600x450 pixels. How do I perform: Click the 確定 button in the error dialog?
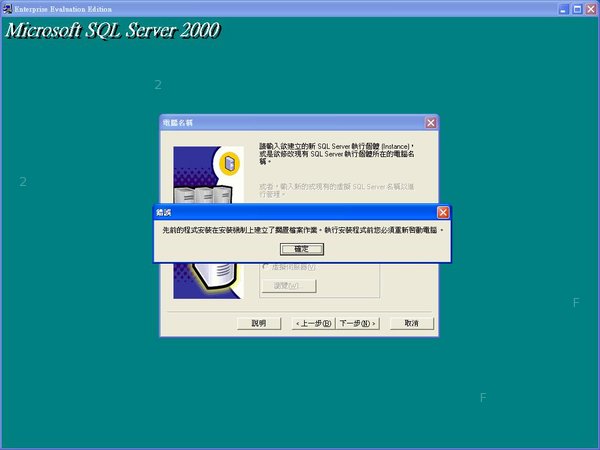point(302,249)
